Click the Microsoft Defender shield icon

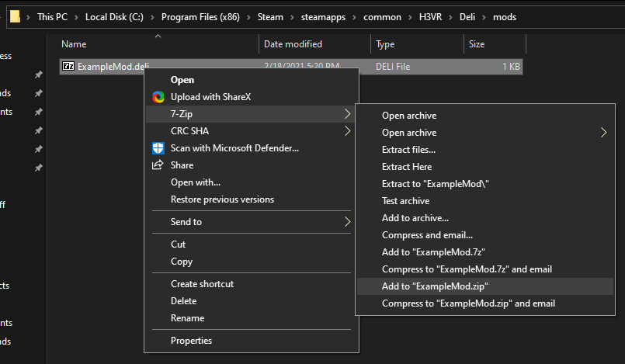coord(158,148)
